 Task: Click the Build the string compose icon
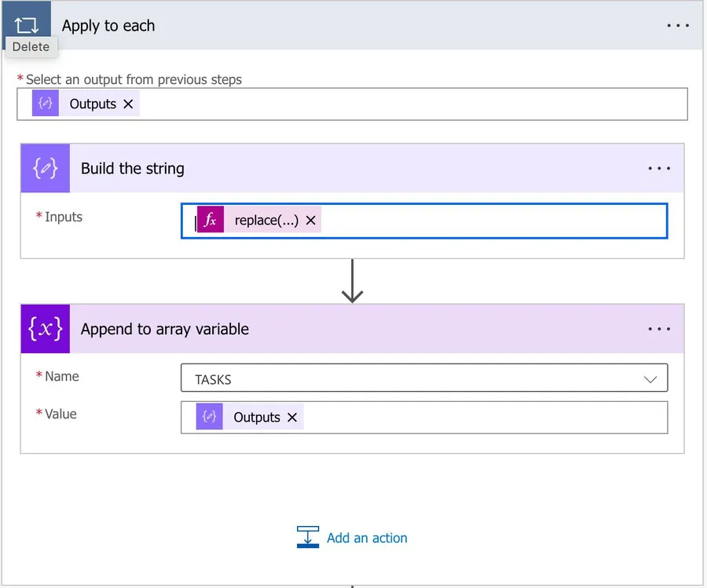46,168
